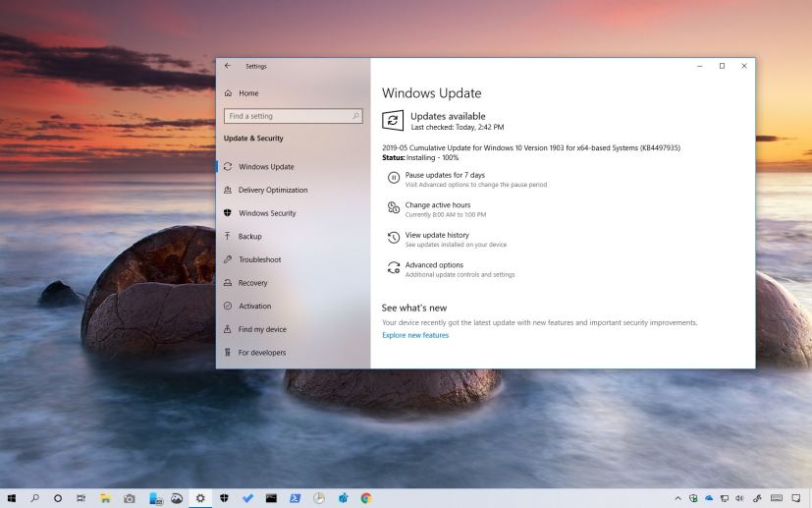812x508 pixels.
Task: Follow the Explore new features link
Action: point(415,335)
